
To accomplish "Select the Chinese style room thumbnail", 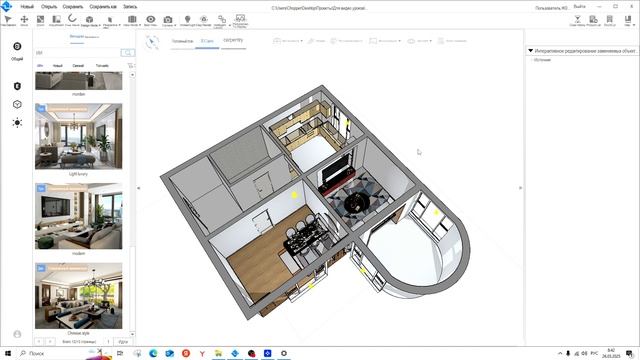I will tap(78, 296).
